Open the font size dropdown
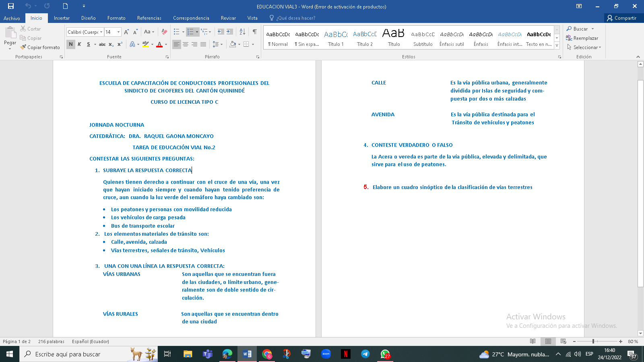Image resolution: width=644 pixels, height=362 pixels. (118, 32)
